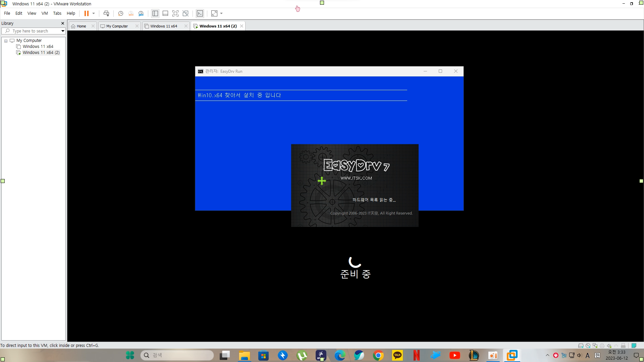
Task: Open the Help menu
Action: [71, 13]
